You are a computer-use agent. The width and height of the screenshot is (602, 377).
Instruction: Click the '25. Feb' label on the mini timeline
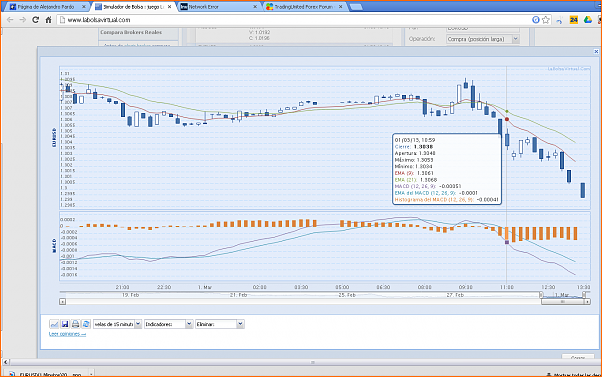click(x=346, y=295)
